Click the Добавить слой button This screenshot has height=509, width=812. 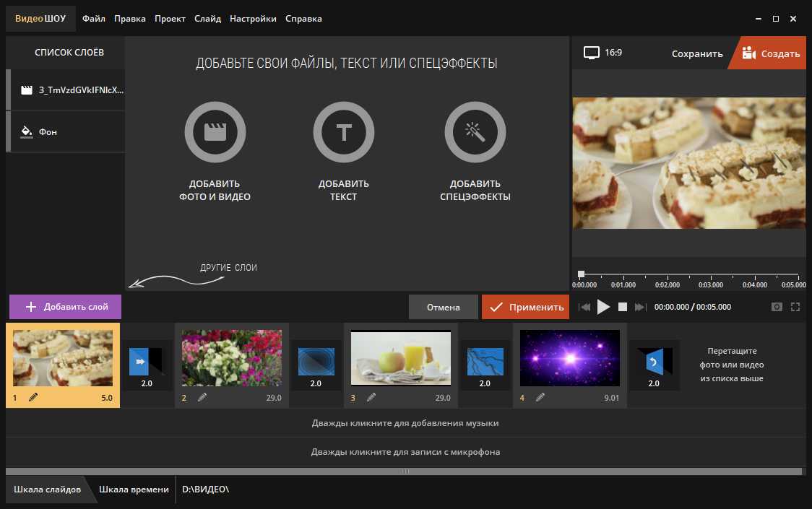(x=66, y=307)
